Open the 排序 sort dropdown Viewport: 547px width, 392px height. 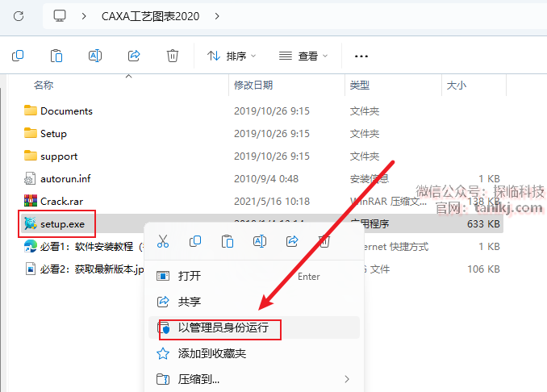coord(232,56)
